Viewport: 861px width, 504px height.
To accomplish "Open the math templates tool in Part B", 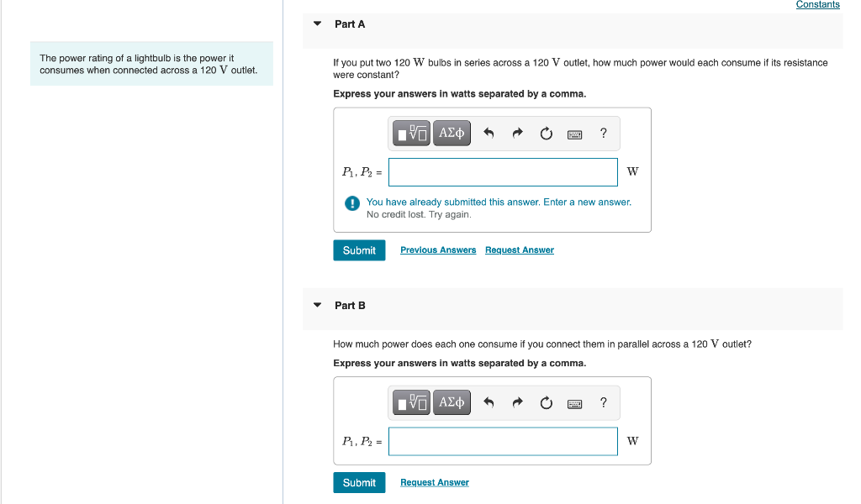I will [x=411, y=402].
